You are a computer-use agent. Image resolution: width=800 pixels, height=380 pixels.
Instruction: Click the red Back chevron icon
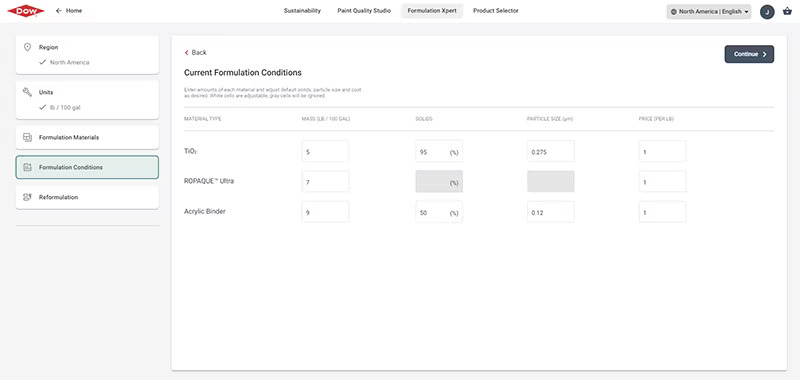coord(187,53)
